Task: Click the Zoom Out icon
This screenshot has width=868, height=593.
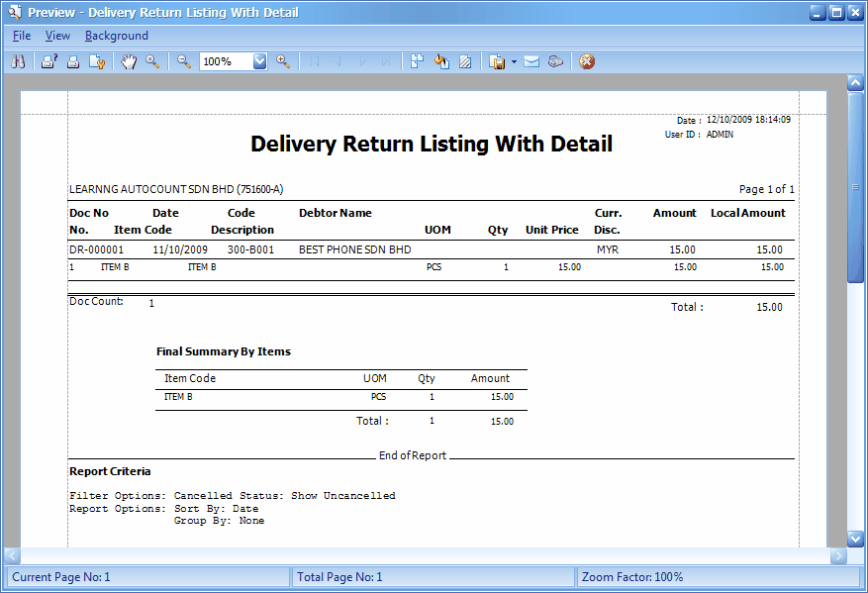Action: [x=184, y=61]
